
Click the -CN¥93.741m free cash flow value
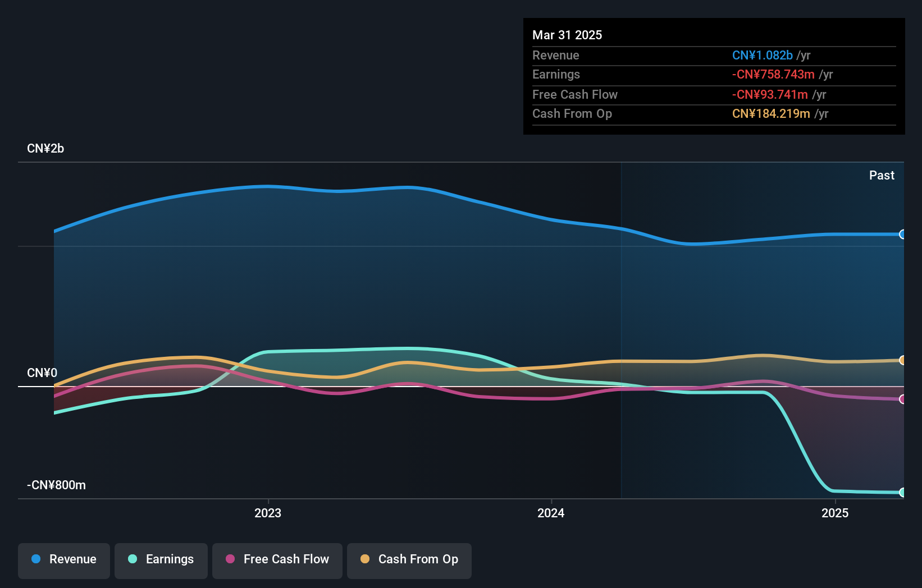[770, 94]
